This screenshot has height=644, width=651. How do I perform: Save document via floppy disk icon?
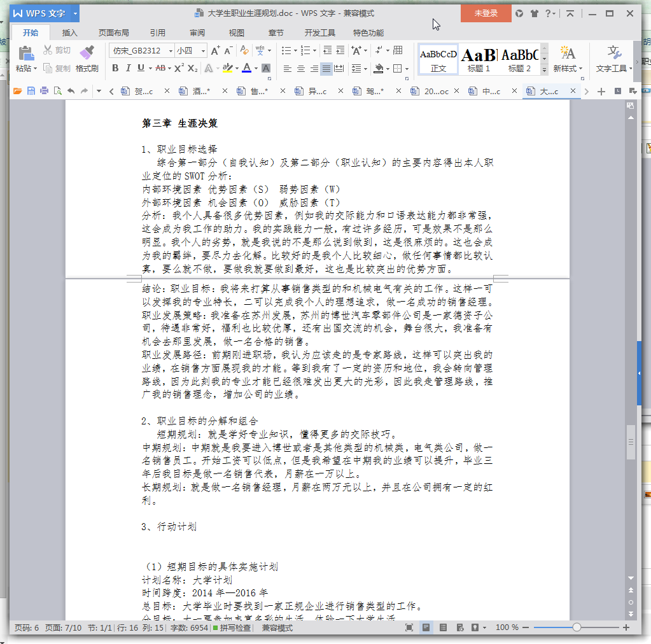click(x=31, y=91)
